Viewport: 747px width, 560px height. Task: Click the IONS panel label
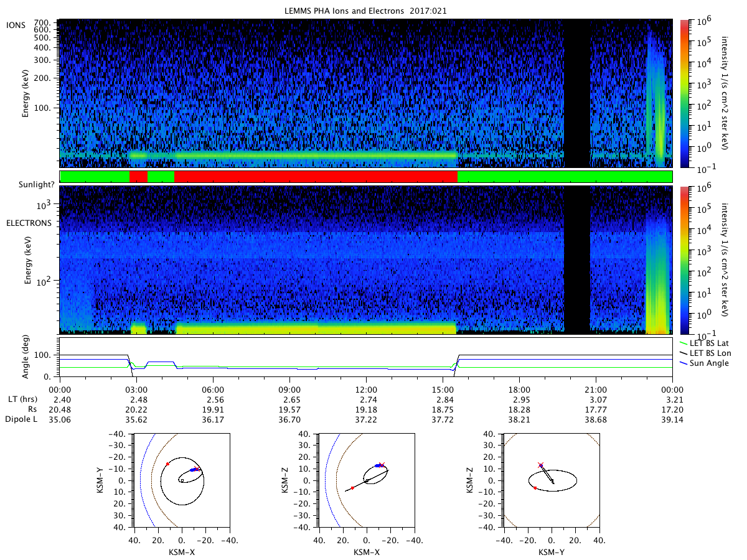click(16, 26)
